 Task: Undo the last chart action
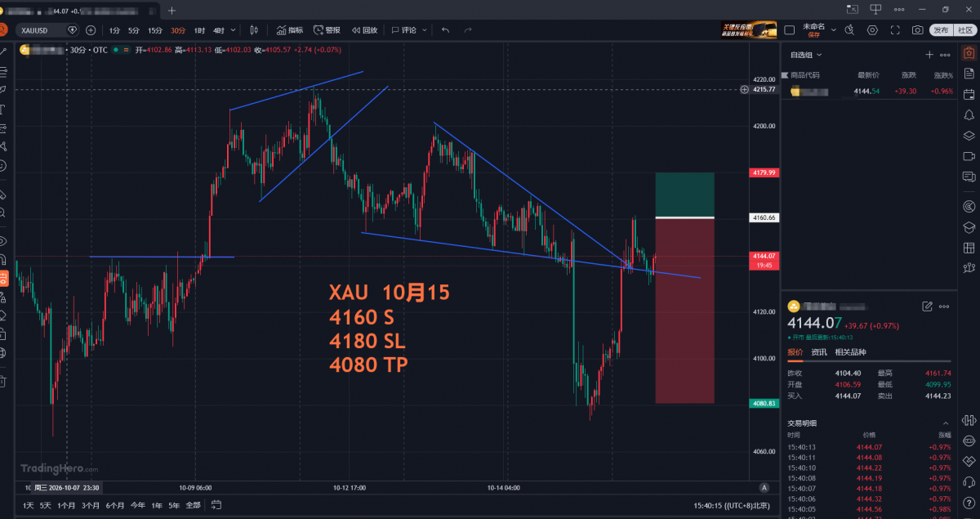tap(445, 30)
